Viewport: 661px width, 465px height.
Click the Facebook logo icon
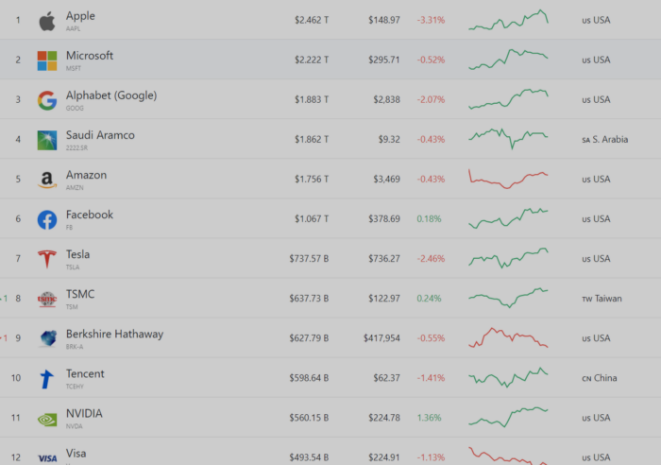(x=47, y=220)
